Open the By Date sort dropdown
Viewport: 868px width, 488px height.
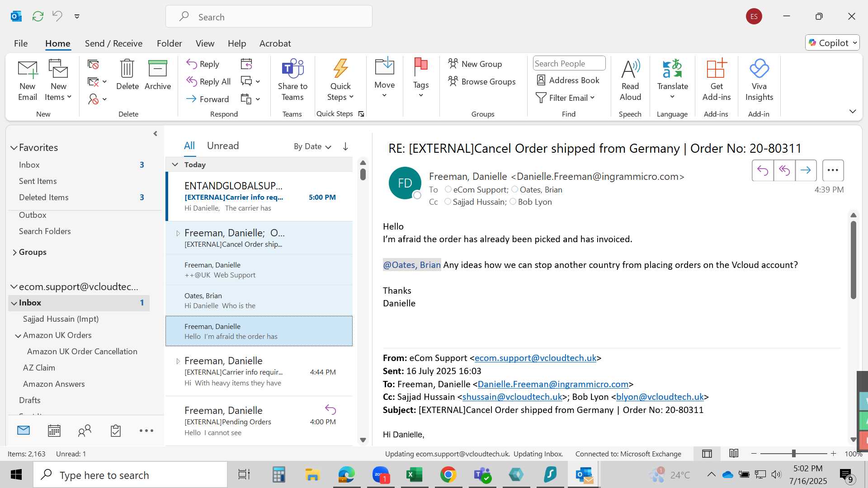pyautogui.click(x=312, y=146)
